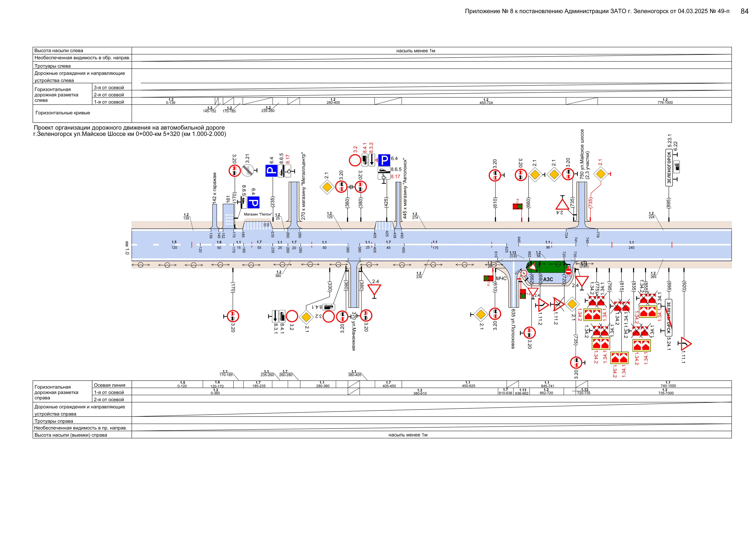The width and height of the screenshot is (756, 534).
Task: Click the blue parking sign beside 8.3.2
Action: [384, 160]
